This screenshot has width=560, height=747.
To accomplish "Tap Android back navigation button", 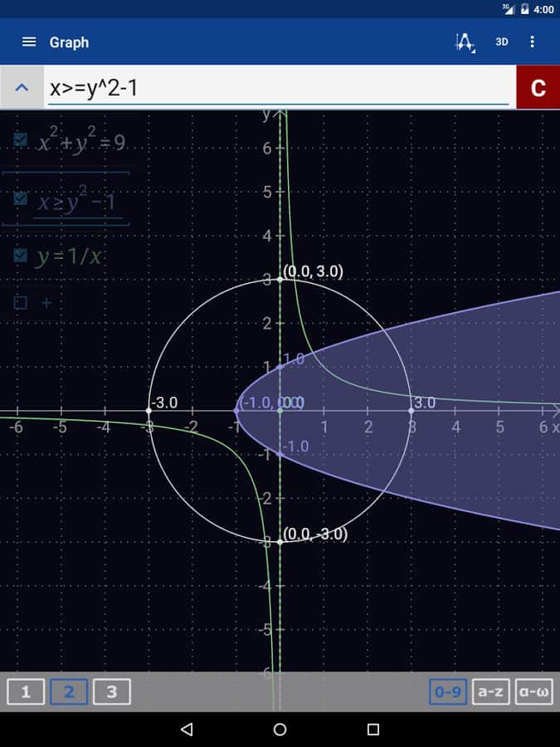I will point(187,730).
